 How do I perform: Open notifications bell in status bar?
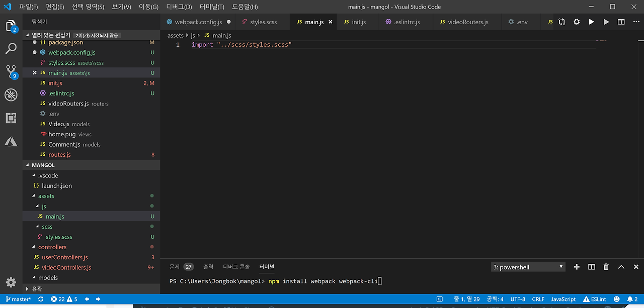click(632, 299)
